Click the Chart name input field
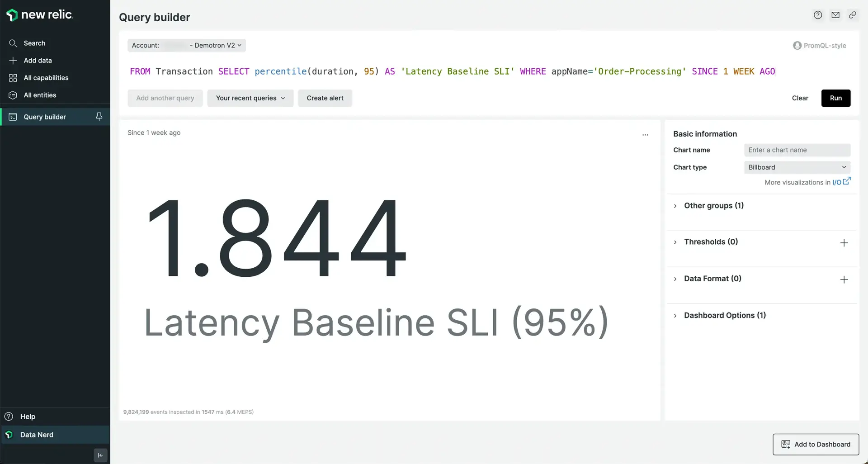The height and width of the screenshot is (464, 868). coord(797,150)
